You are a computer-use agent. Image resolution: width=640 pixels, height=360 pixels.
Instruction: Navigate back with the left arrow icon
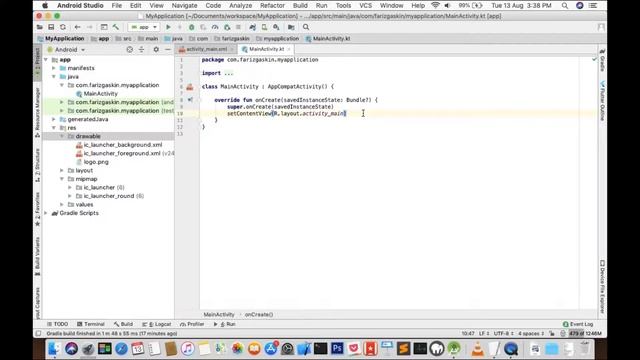(77, 27)
